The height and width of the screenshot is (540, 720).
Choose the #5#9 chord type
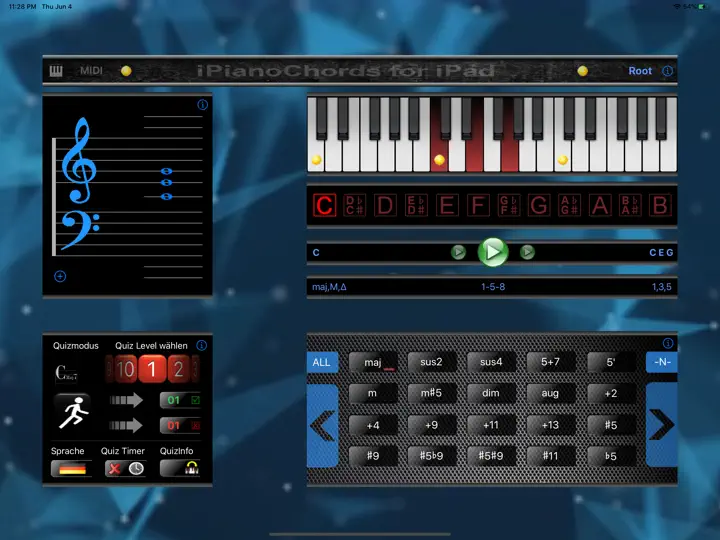pos(491,456)
